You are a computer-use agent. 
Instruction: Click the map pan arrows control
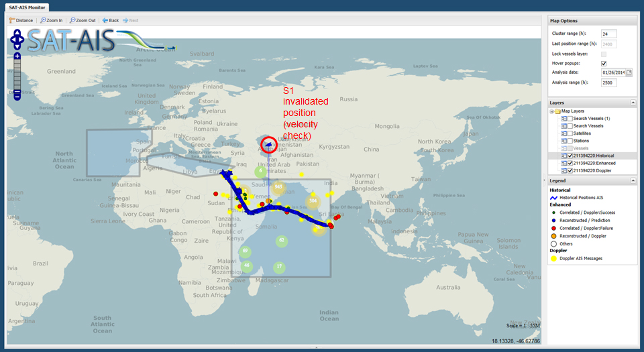pyautogui.click(x=17, y=40)
